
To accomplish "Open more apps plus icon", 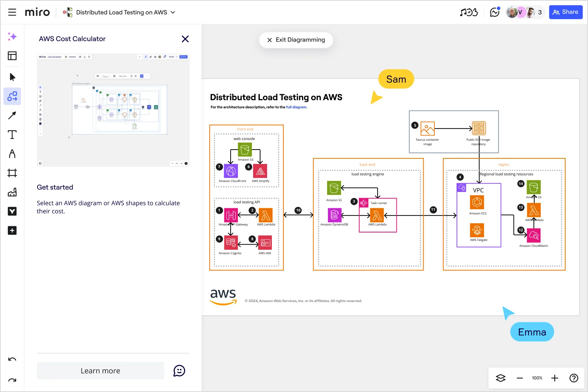I will click(12, 230).
